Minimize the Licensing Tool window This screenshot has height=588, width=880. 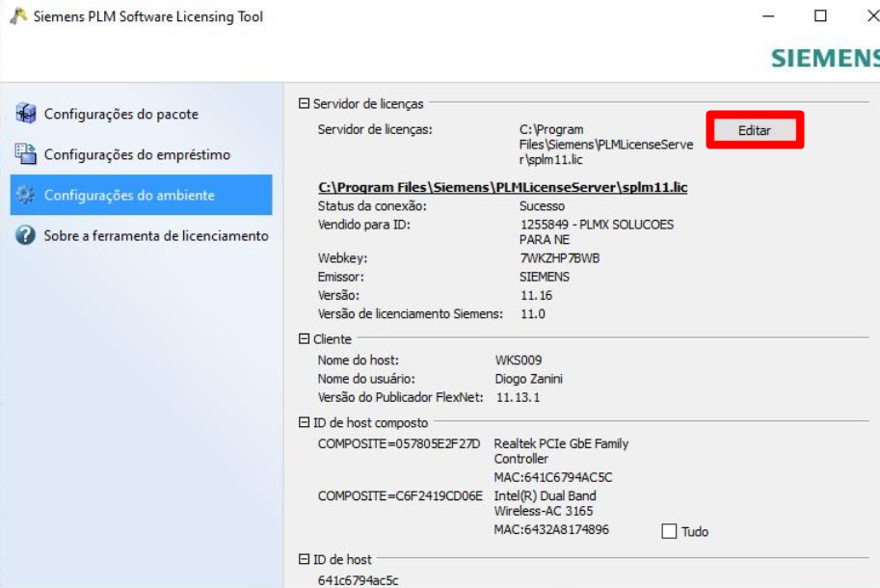click(x=768, y=16)
